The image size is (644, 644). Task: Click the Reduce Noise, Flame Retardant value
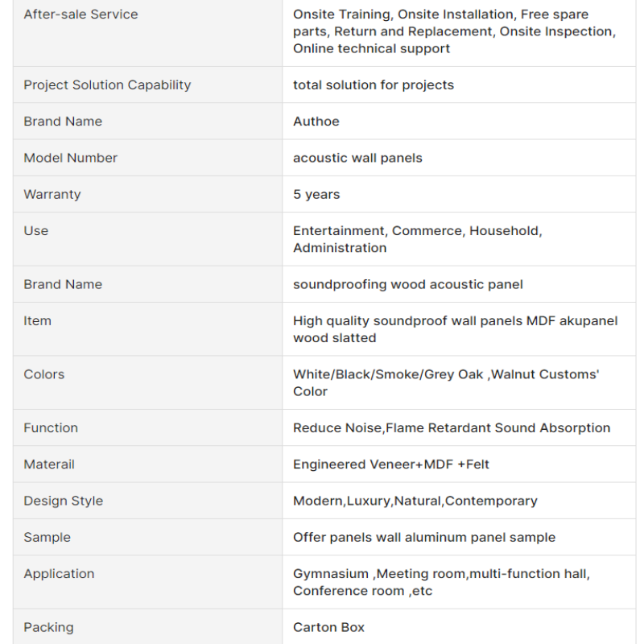tap(452, 428)
